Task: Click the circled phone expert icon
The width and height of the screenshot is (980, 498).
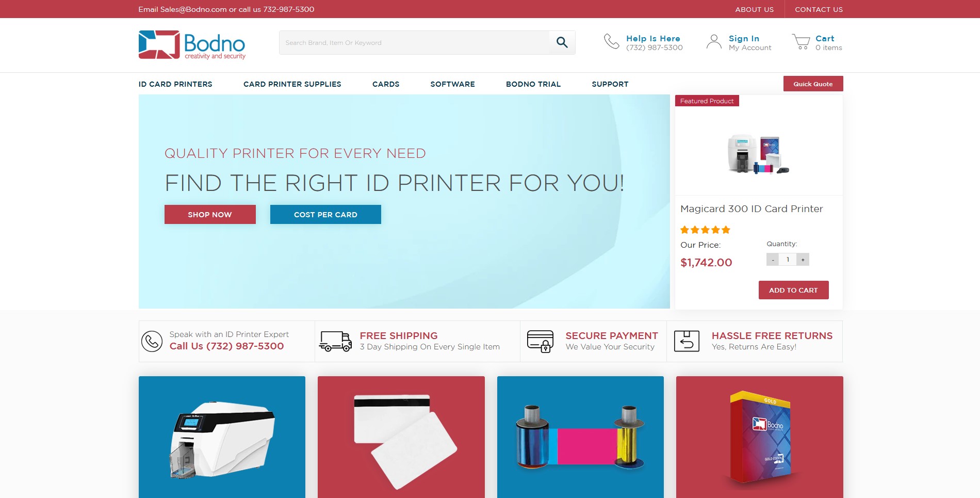Action: pos(152,341)
